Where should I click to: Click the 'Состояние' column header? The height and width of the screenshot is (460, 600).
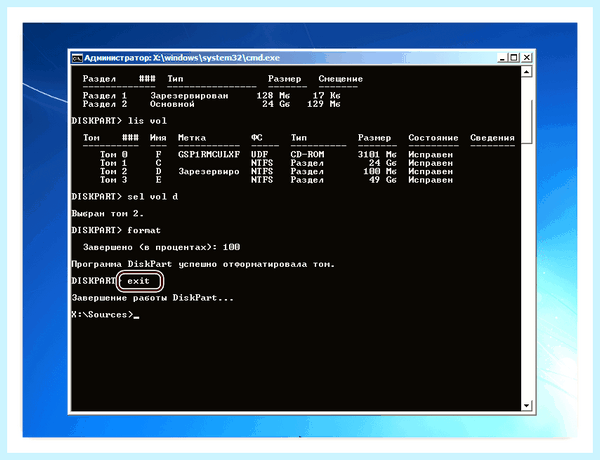coord(433,138)
